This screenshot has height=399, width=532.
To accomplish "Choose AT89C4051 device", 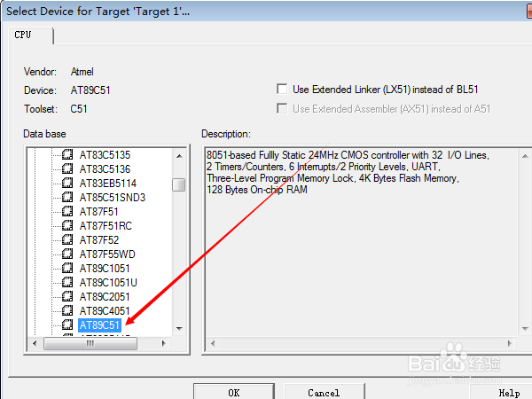I will pos(105,311).
